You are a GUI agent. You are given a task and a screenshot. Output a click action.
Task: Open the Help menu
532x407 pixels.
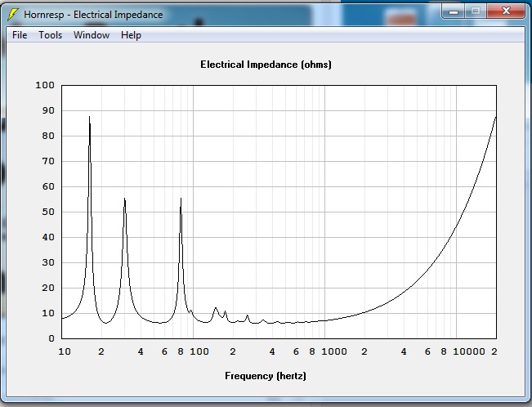click(131, 35)
